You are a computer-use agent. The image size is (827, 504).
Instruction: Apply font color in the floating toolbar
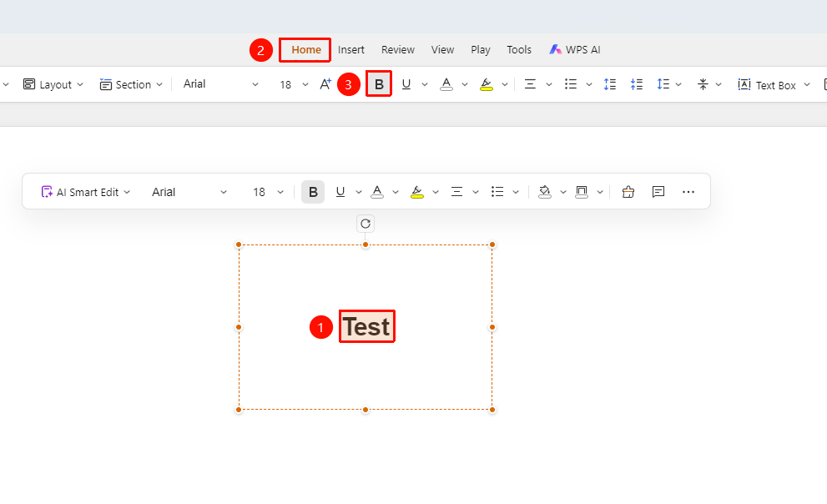[x=377, y=192]
